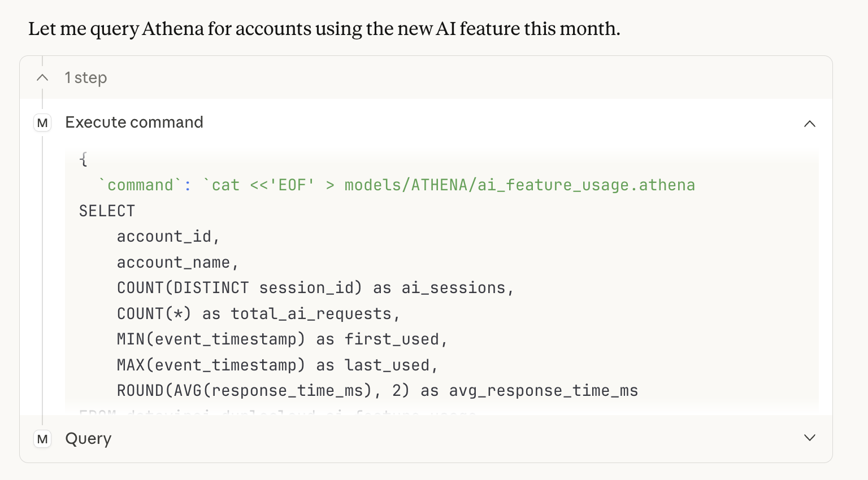This screenshot has width=868, height=480.
Task: Click the Query header label
Action: point(88,439)
